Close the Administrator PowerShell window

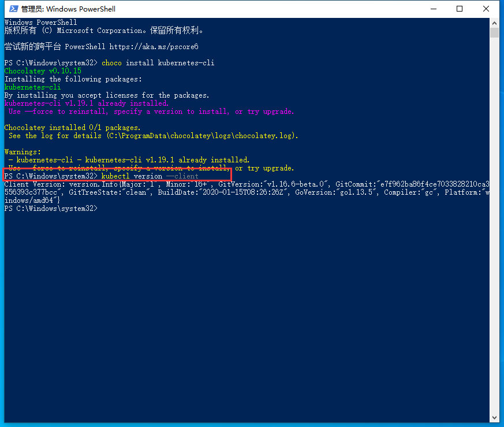tap(486, 9)
